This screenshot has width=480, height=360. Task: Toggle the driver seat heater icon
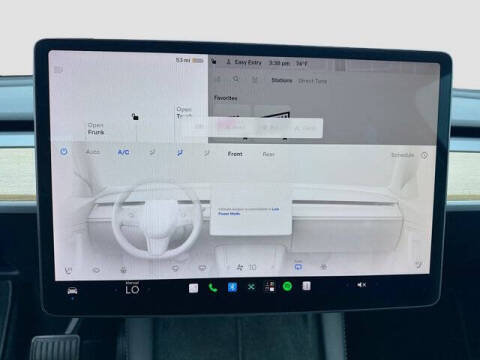68,270
